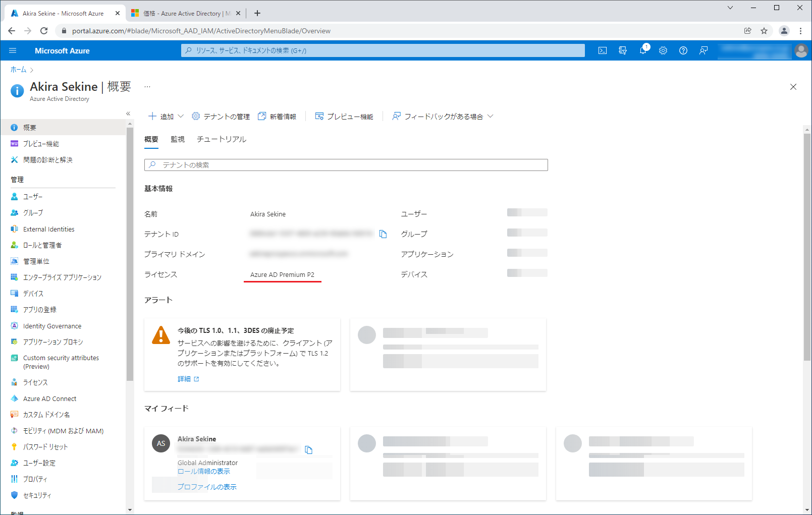Screen dimensions: 812x515
Task: Open the 詳細 link in the TLS alert
Action: pos(188,379)
